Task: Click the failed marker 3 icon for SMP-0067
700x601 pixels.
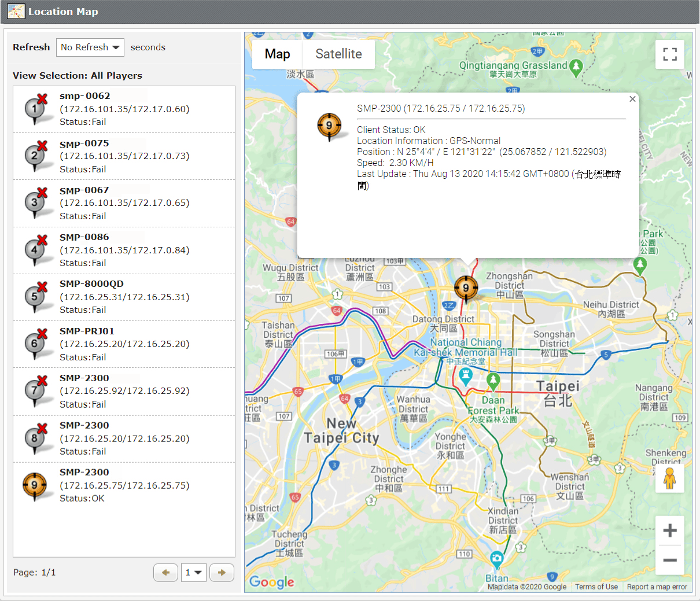Action: tap(35, 203)
